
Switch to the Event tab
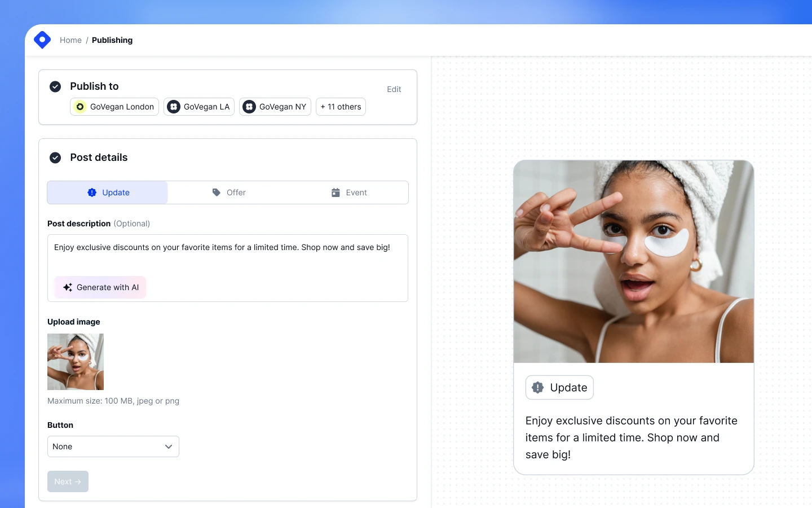[x=350, y=192]
